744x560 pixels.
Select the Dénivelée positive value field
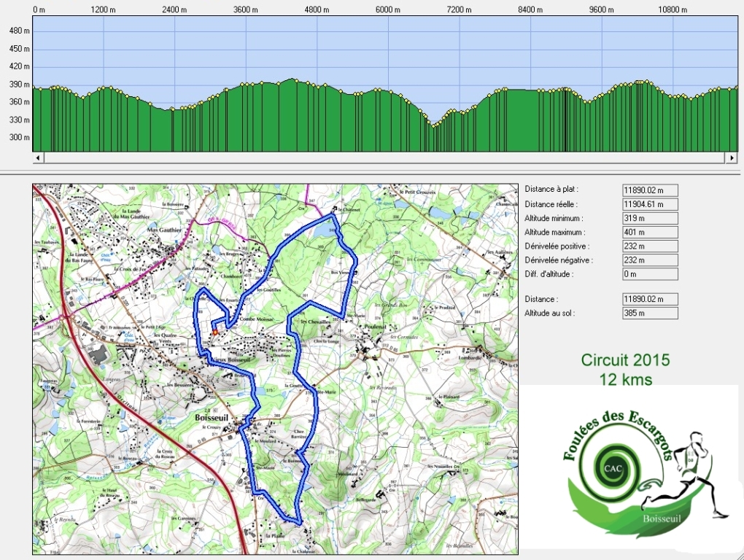(x=650, y=246)
